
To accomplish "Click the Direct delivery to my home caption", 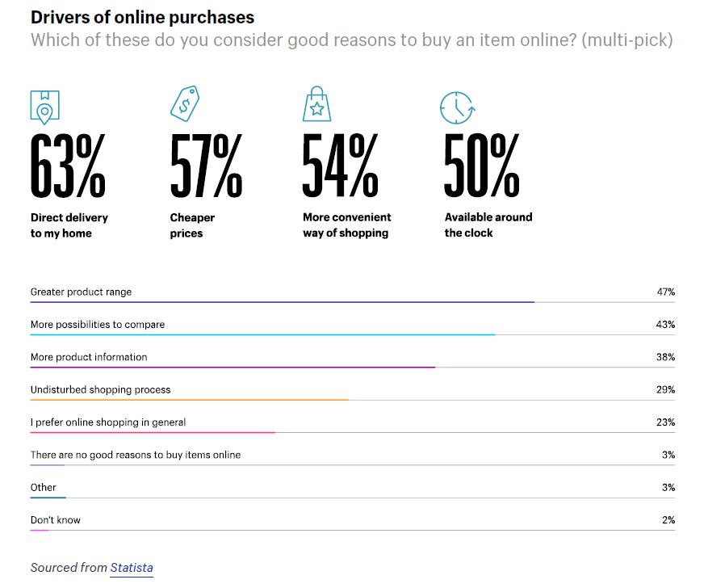I will point(69,225).
